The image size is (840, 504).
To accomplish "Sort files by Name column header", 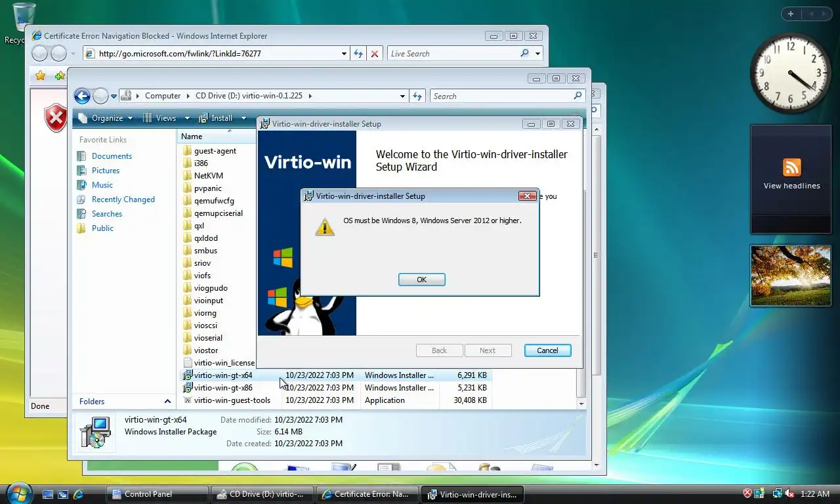I will [x=217, y=136].
